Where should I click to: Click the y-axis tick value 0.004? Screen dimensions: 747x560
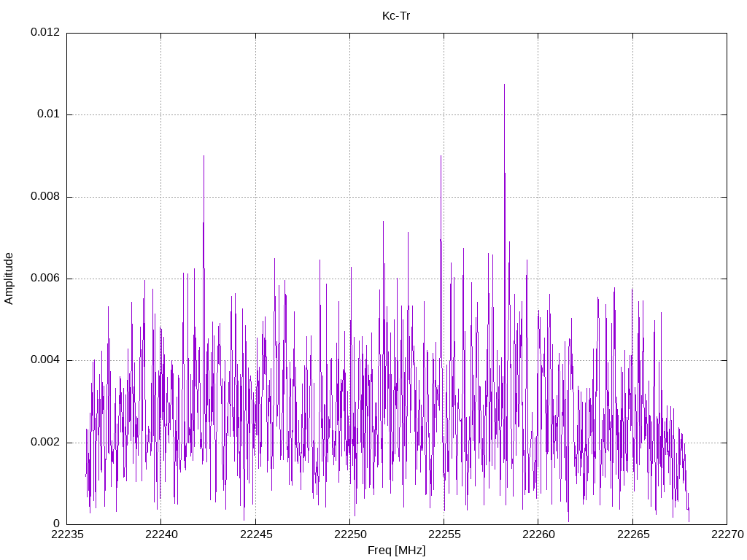[45, 360]
